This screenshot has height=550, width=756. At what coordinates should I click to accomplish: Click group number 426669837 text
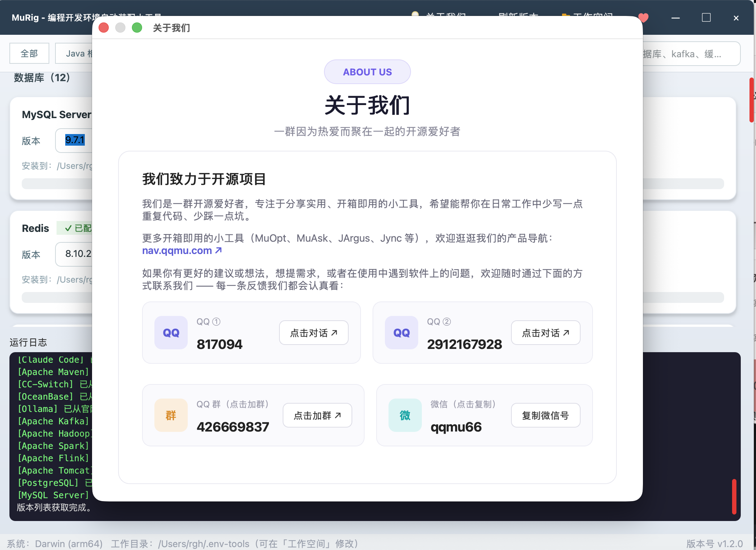pos(233,427)
